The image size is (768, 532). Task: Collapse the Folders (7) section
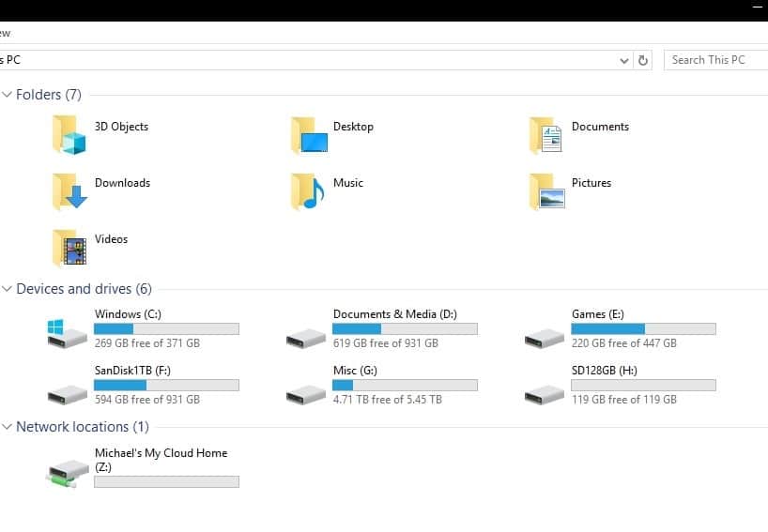(x=7, y=94)
